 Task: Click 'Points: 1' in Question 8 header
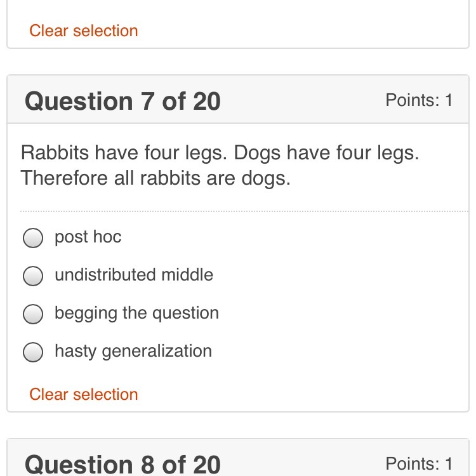coord(419,463)
